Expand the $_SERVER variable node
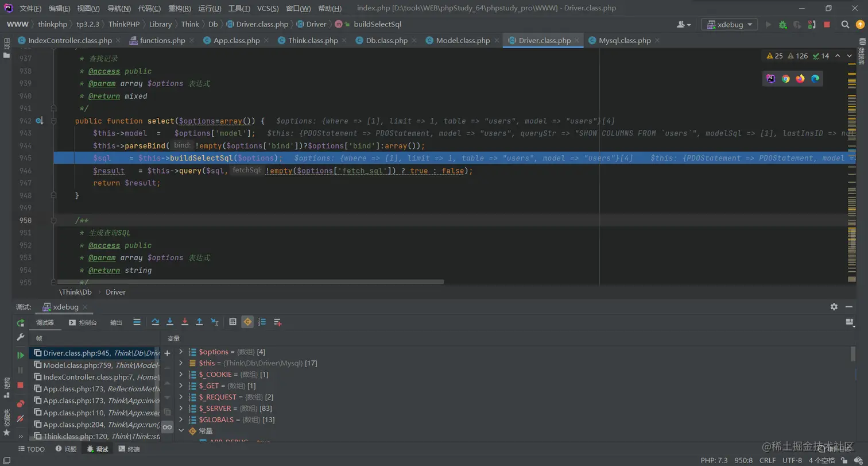Image resolution: width=868 pixels, height=466 pixels. 181,408
